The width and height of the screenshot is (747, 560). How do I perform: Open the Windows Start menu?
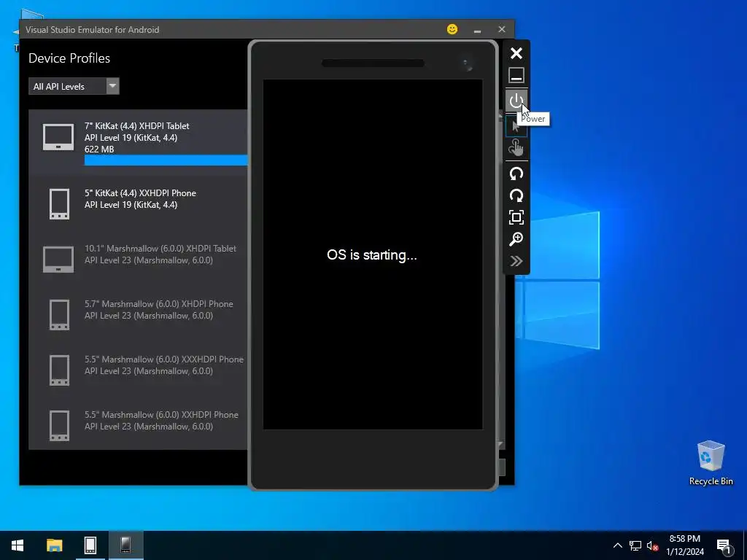click(x=18, y=545)
